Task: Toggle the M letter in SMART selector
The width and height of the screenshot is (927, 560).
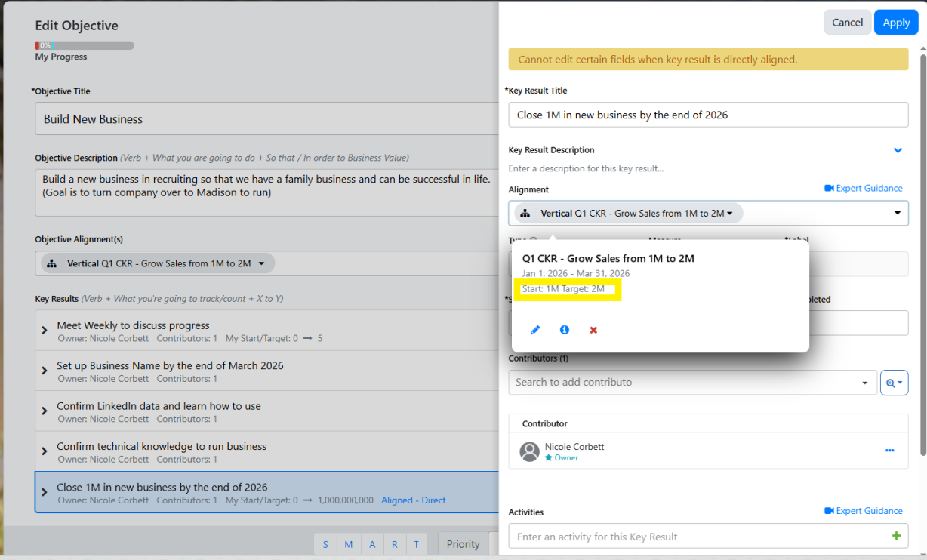Action: [x=348, y=544]
